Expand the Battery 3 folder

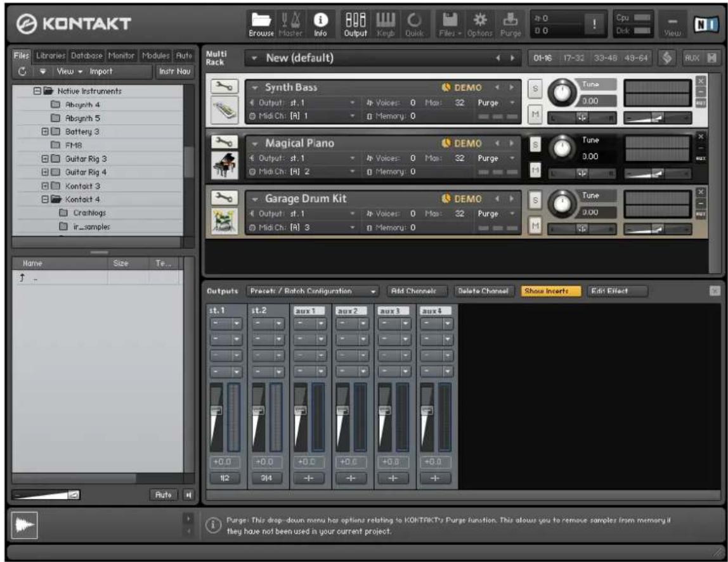coord(45,132)
